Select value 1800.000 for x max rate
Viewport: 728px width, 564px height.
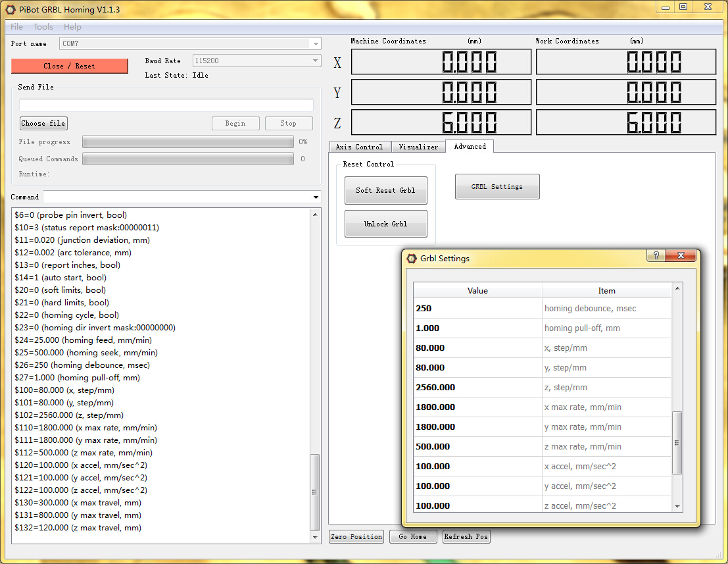pyautogui.click(x=477, y=407)
